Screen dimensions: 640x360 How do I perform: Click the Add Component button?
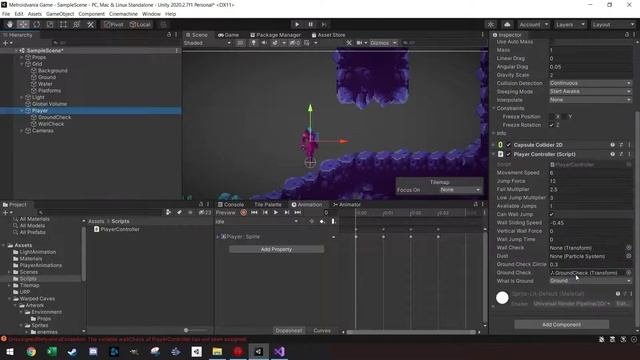pyautogui.click(x=562, y=324)
